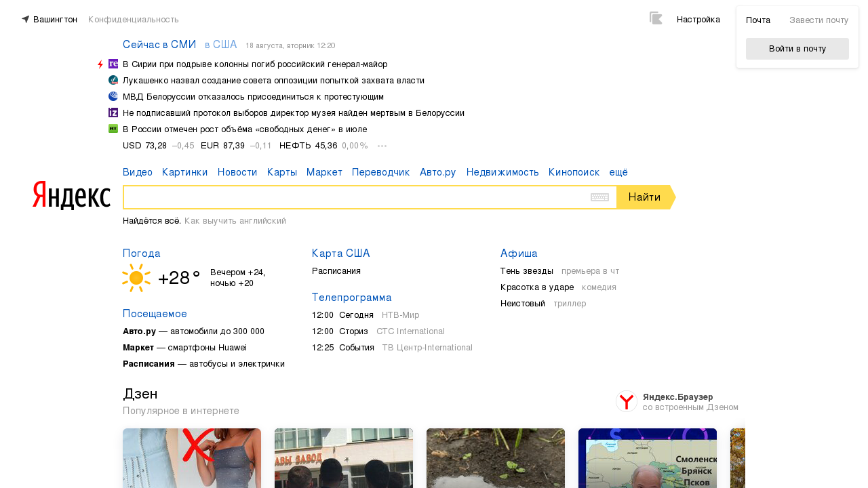Screen dimensions: 868x488
Task: Open the Посещаемое heading
Action: (x=155, y=314)
